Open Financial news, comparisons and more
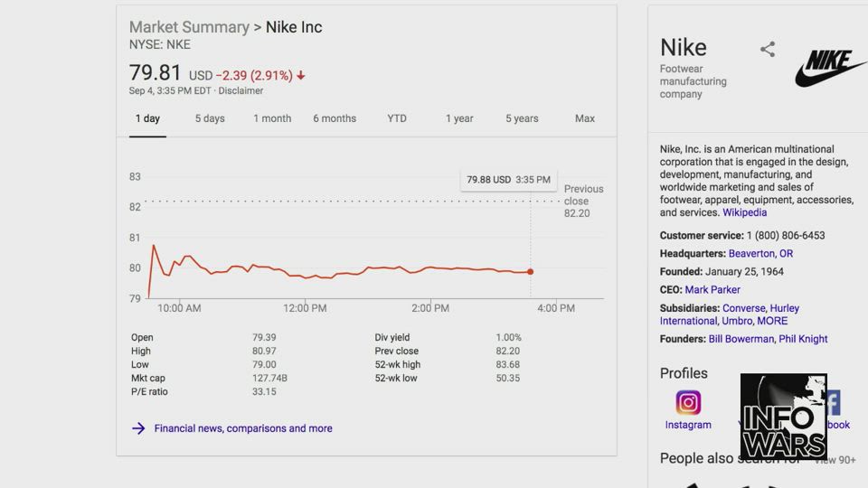The image size is (868, 488). (x=243, y=428)
